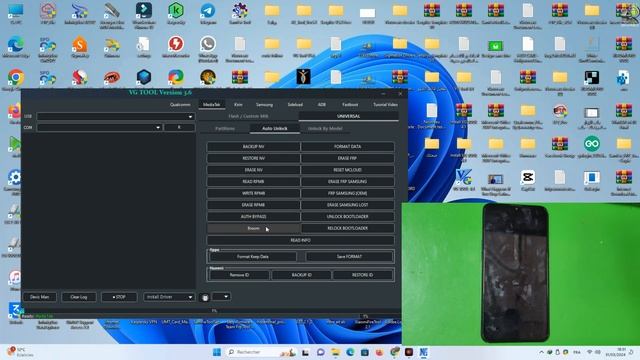640x360 pixels.
Task: Click the ERASE RPMB button
Action: 253,205
